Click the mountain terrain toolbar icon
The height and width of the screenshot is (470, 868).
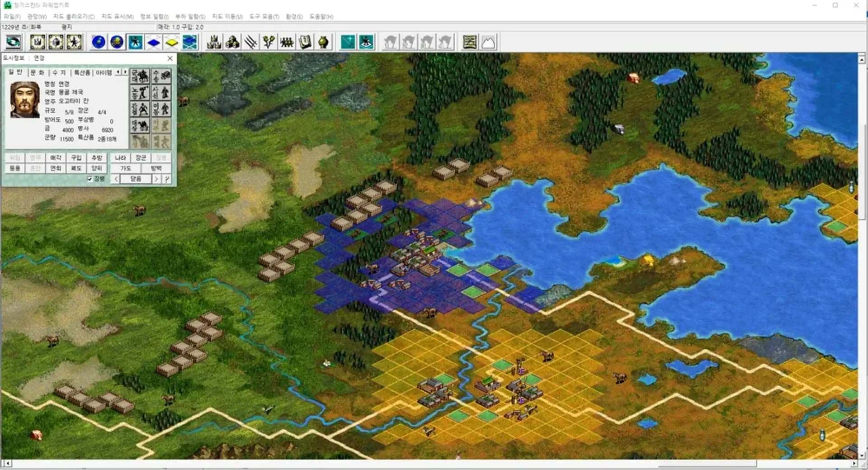[x=488, y=43]
